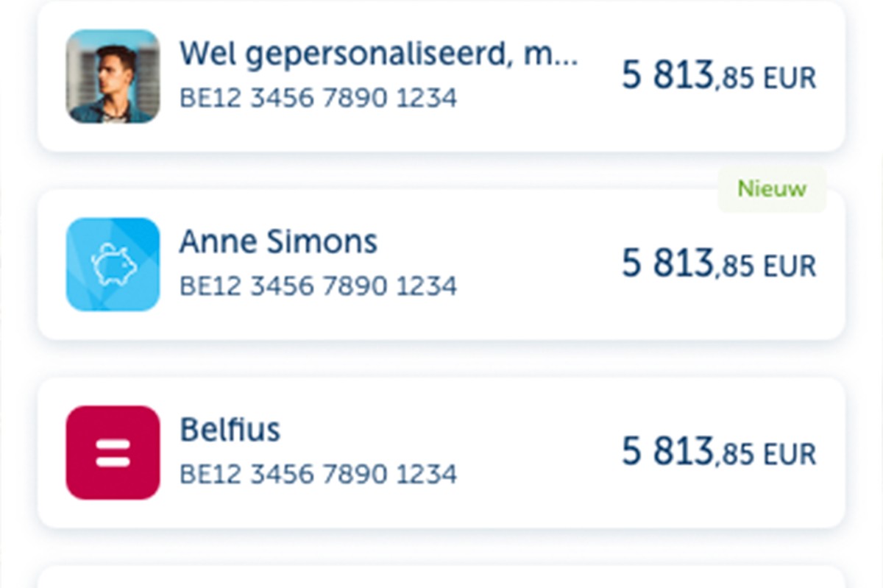Image resolution: width=883 pixels, height=588 pixels.
Task: Click the IBAN on the Belfius card
Action: coord(318,473)
